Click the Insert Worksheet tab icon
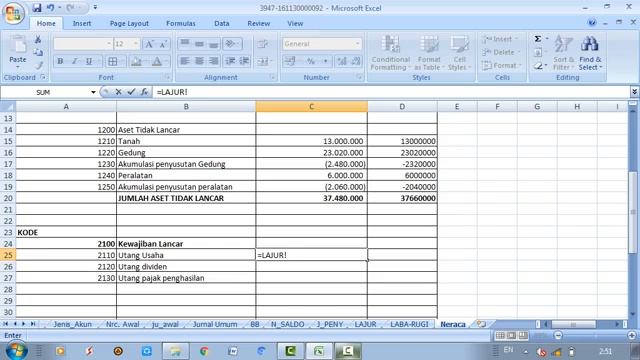This screenshot has width=640, height=360. click(482, 324)
